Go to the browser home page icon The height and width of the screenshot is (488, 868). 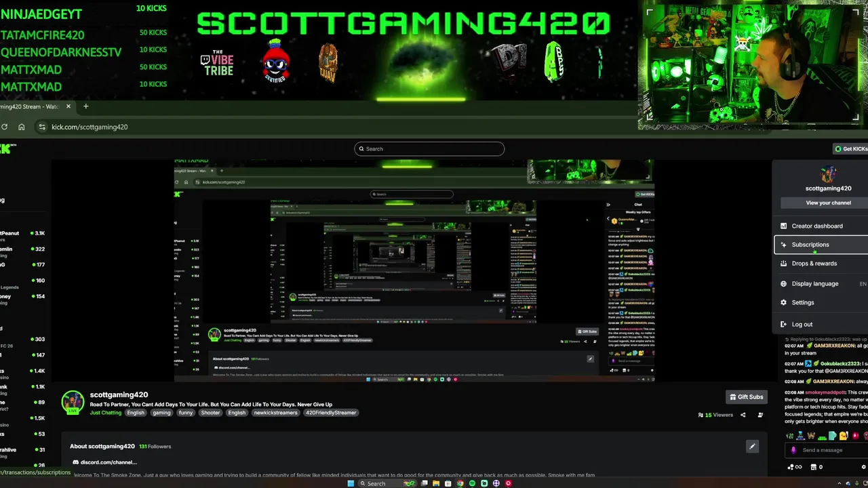click(x=22, y=127)
